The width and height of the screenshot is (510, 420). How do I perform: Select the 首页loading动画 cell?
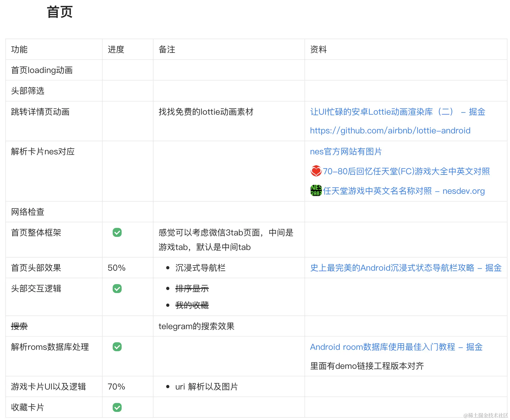(54, 70)
